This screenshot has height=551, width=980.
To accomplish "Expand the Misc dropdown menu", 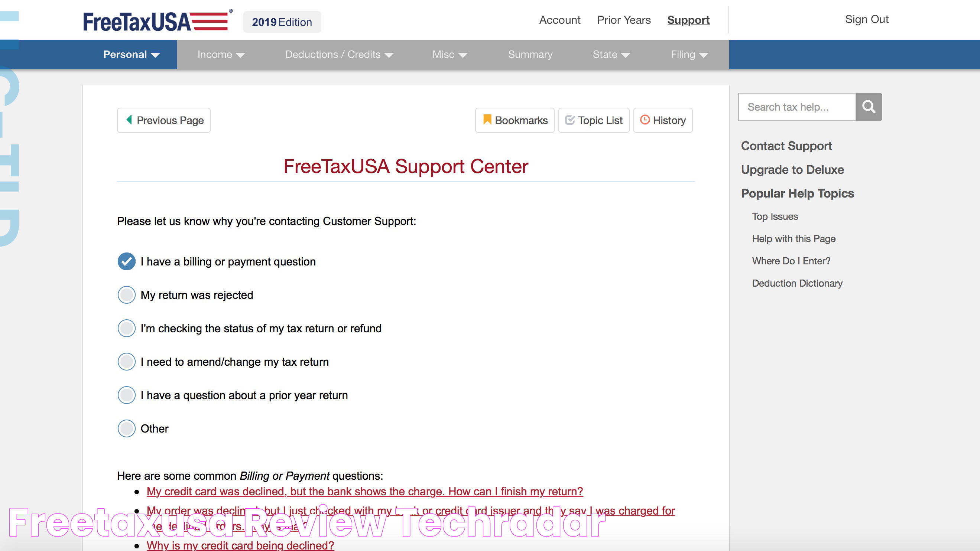I will point(449,55).
